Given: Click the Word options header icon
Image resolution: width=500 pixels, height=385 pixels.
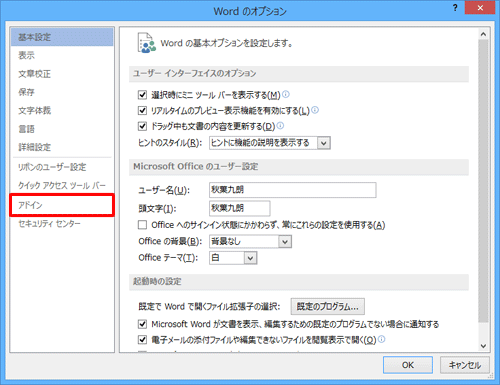Looking at the screenshot, I should click(x=147, y=43).
